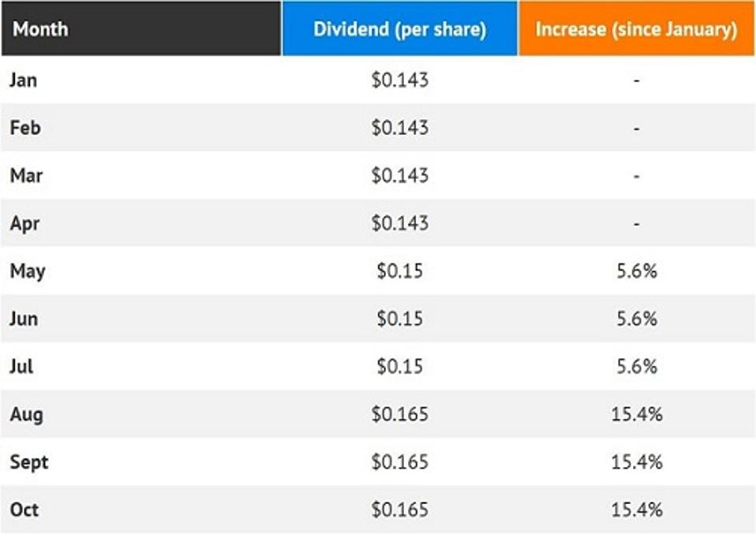Screen dimensions: 756x534
Task: Select the May row label
Action: (28, 271)
